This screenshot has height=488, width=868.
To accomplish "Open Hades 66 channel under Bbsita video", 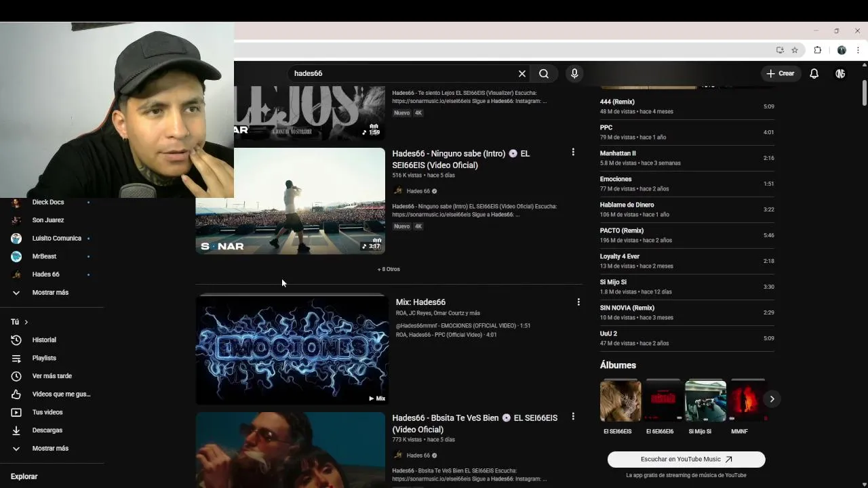I will tap(418, 455).
